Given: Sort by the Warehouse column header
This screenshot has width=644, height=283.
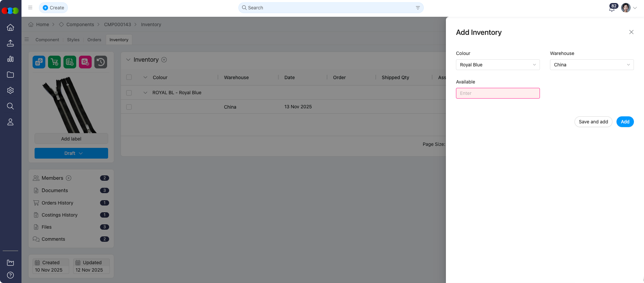Looking at the screenshot, I should pos(236,77).
